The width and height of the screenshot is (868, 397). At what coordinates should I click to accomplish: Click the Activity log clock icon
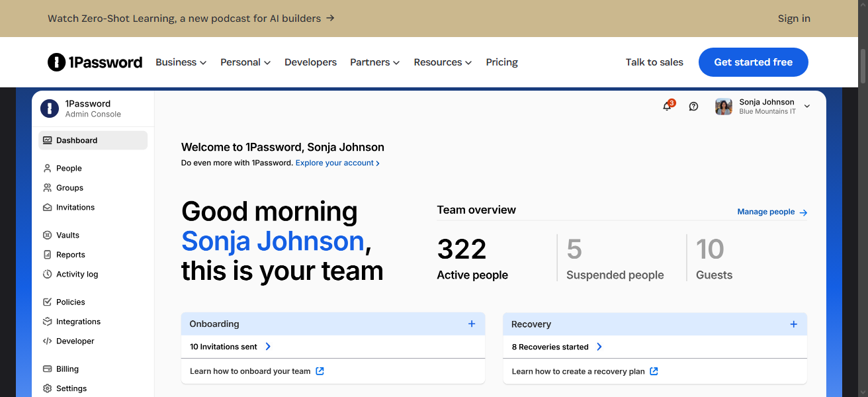tap(48, 274)
